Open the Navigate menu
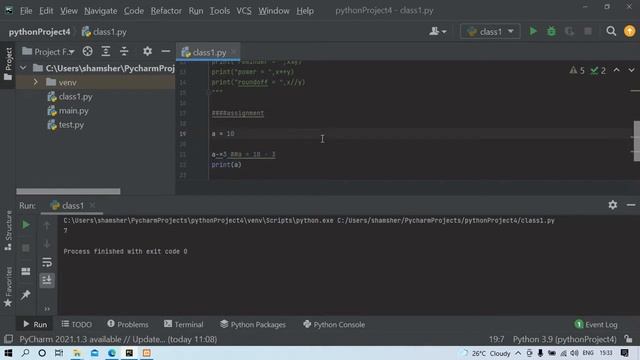640x360 pixels. pos(100,11)
